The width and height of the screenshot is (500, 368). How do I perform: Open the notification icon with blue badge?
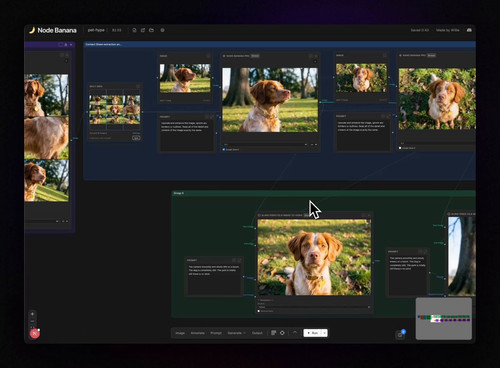[400, 335]
